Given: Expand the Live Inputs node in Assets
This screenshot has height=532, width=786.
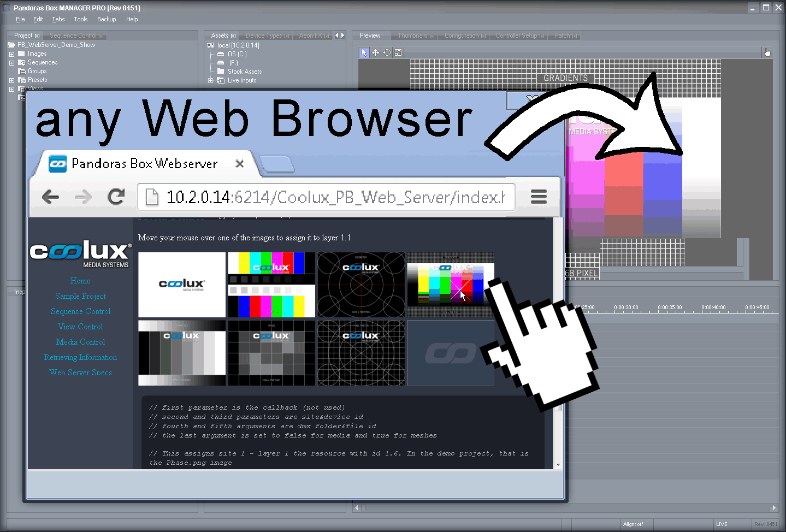Looking at the screenshot, I should point(211,80).
